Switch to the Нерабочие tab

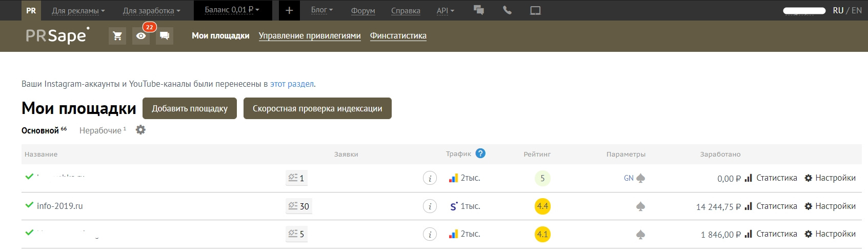(x=100, y=130)
